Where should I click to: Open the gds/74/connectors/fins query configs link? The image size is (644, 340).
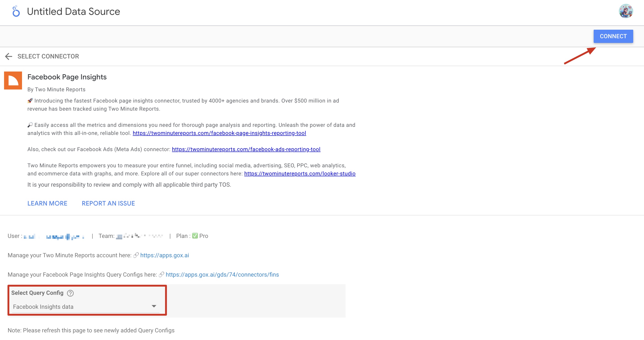pyautogui.click(x=222, y=275)
